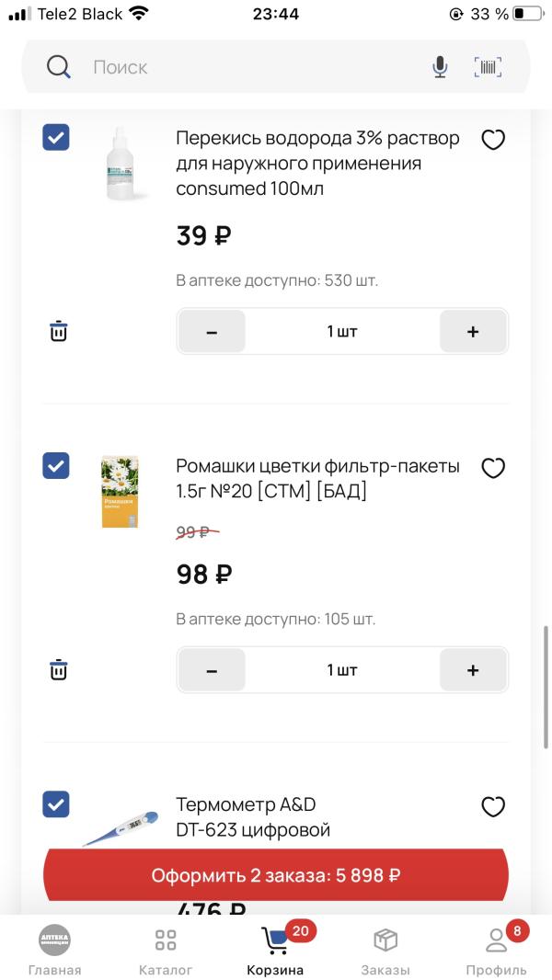Switch to the Каталог tab
The height and width of the screenshot is (980, 552).
click(165, 952)
